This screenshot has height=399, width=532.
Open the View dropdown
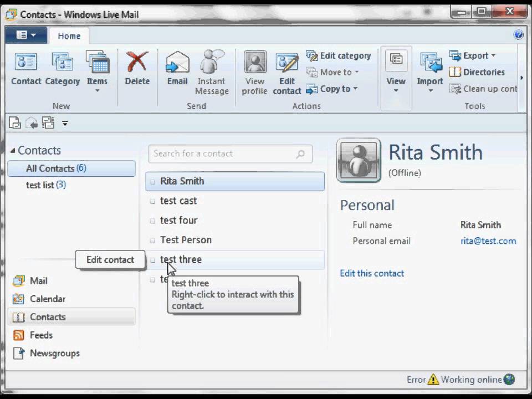tap(396, 78)
